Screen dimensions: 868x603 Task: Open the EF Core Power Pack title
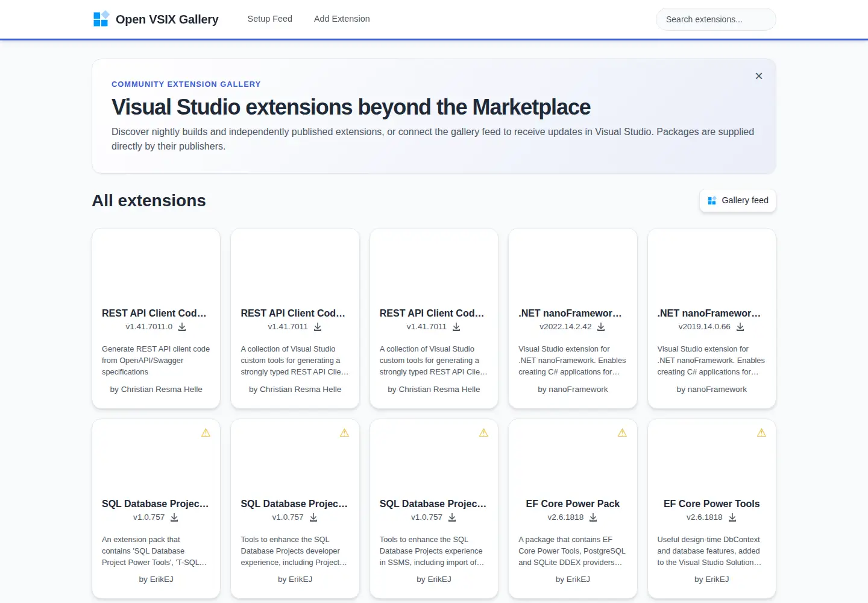tap(573, 504)
